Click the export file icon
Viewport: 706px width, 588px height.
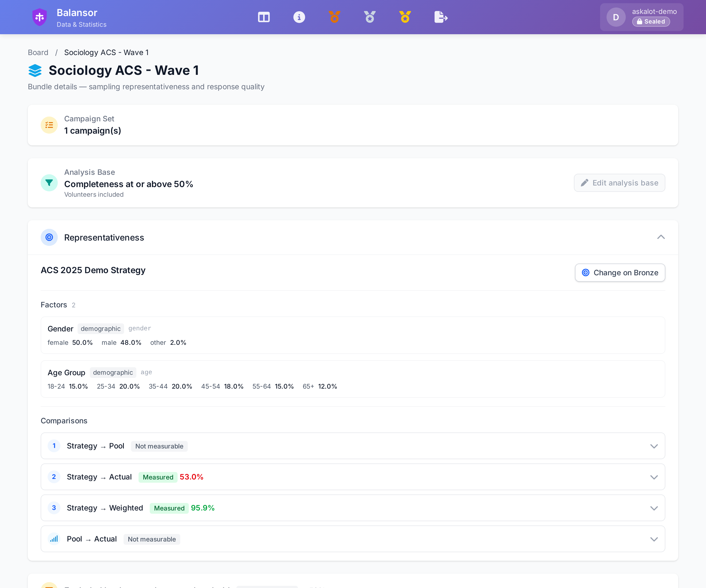point(441,17)
